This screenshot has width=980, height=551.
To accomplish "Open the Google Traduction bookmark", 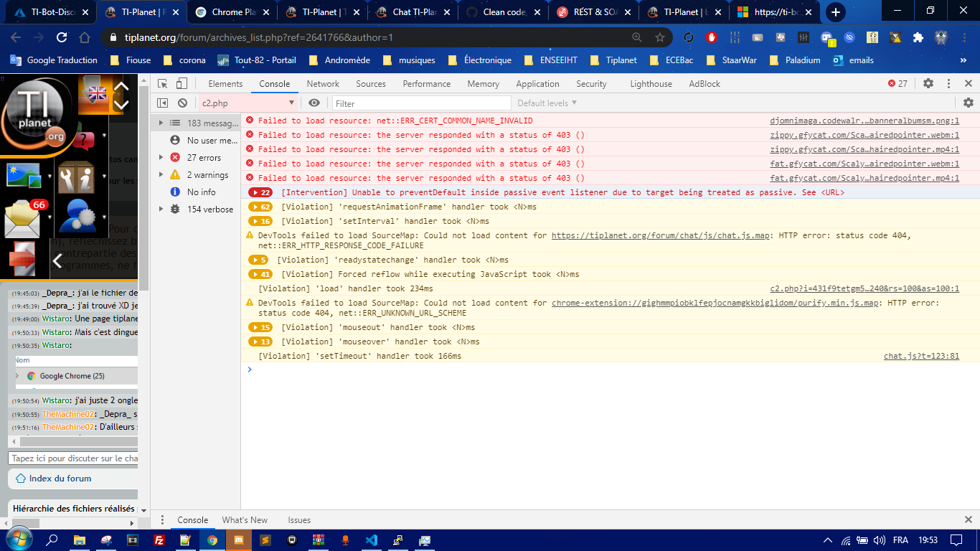I will 55,60.
